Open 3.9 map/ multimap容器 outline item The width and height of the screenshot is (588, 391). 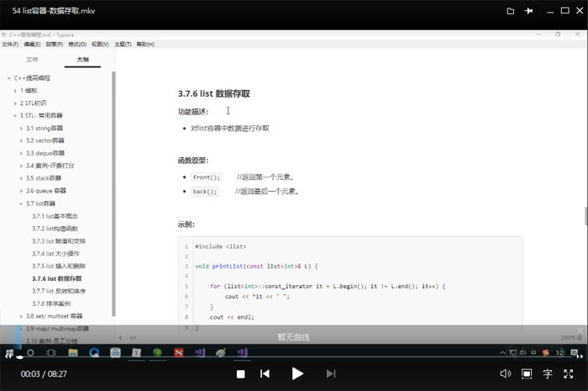click(x=57, y=329)
